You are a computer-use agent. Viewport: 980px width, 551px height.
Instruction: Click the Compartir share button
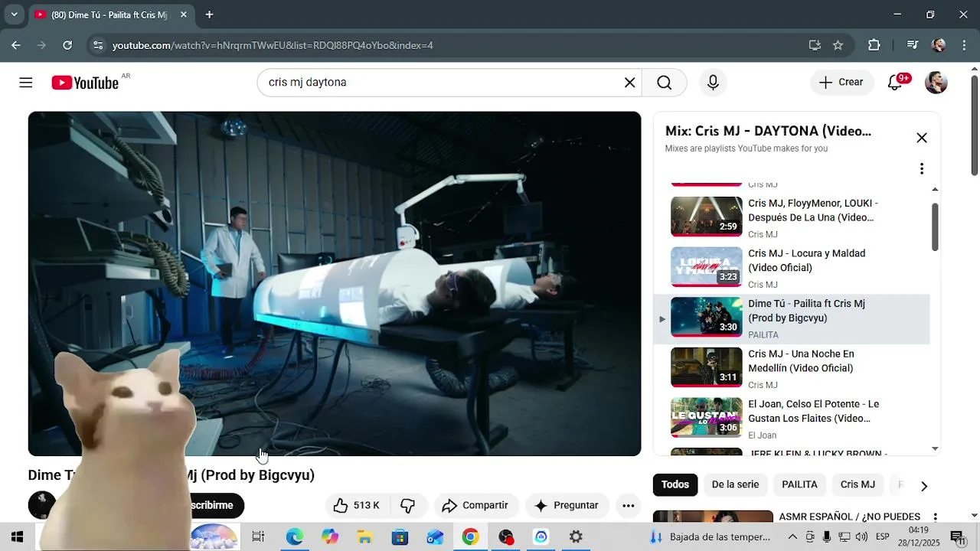475,505
